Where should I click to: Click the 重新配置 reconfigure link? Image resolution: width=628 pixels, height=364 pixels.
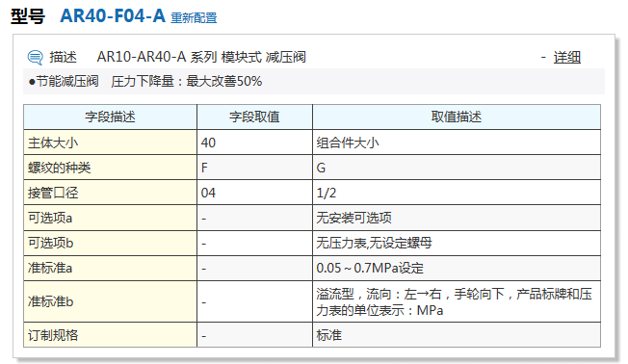coord(194,18)
